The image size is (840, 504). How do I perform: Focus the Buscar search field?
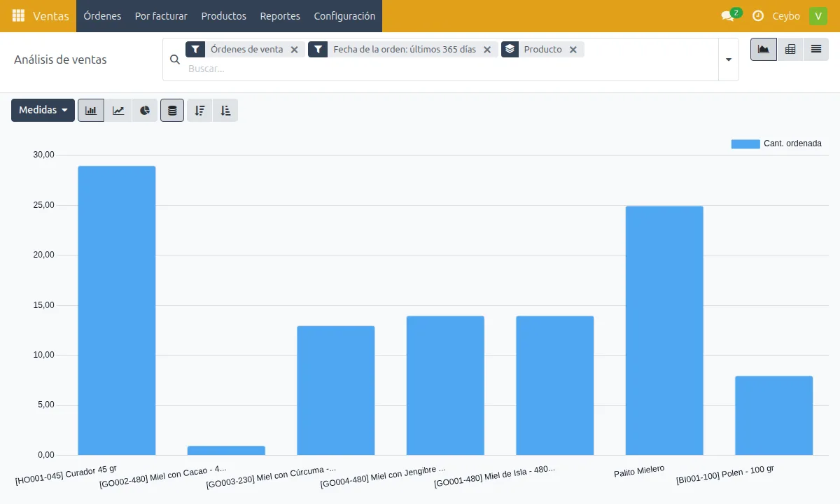pyautogui.click(x=448, y=69)
